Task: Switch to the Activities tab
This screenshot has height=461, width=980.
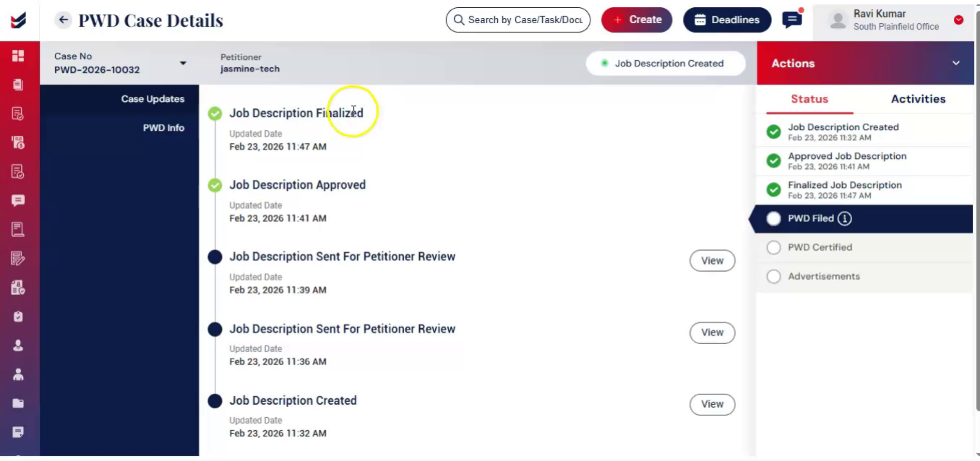Action: (918, 99)
